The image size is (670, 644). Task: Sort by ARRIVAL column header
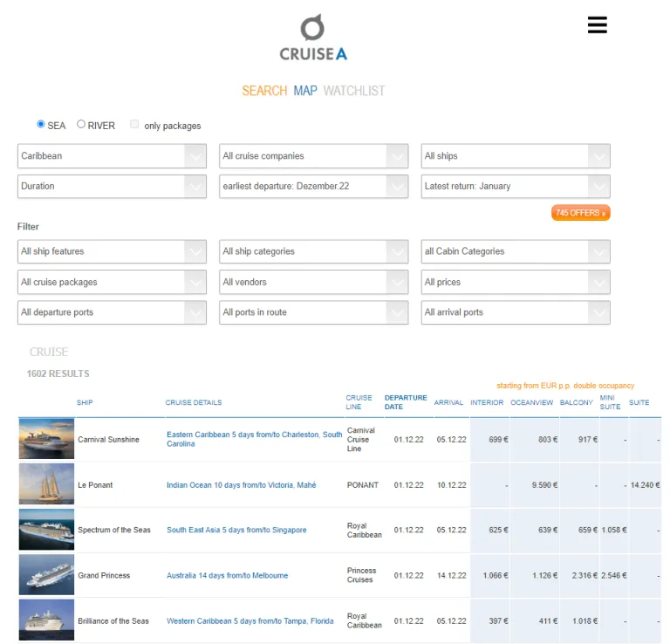(448, 402)
